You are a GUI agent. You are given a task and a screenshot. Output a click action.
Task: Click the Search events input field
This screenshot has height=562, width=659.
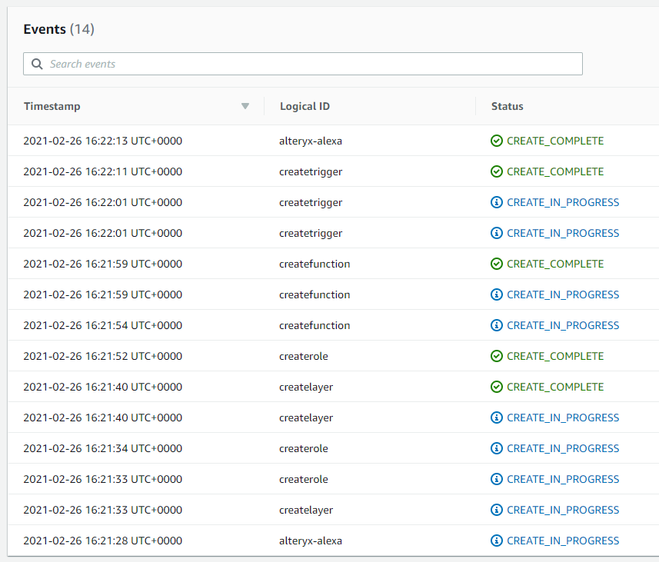pos(303,64)
